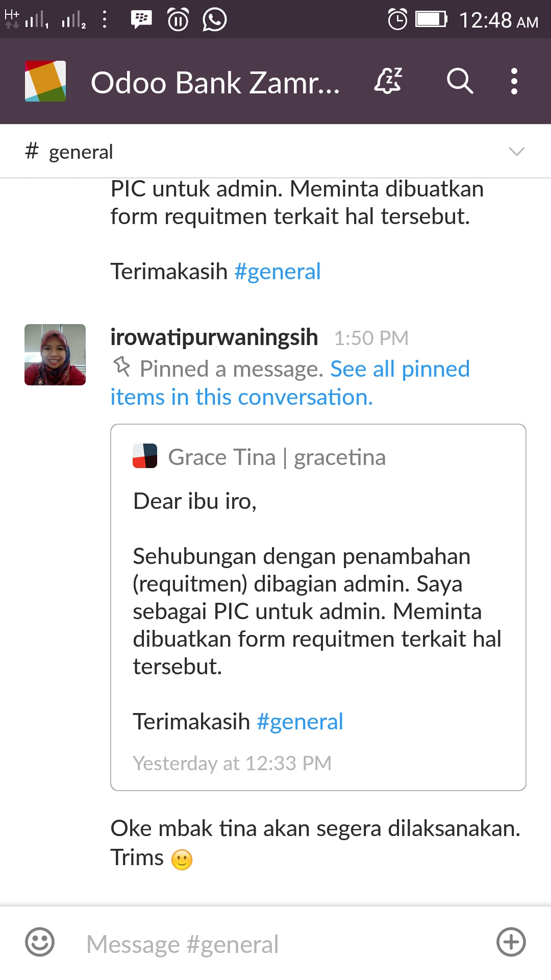Tap the pin icon beside Pinned a message
The image size is (551, 980).
point(121,366)
